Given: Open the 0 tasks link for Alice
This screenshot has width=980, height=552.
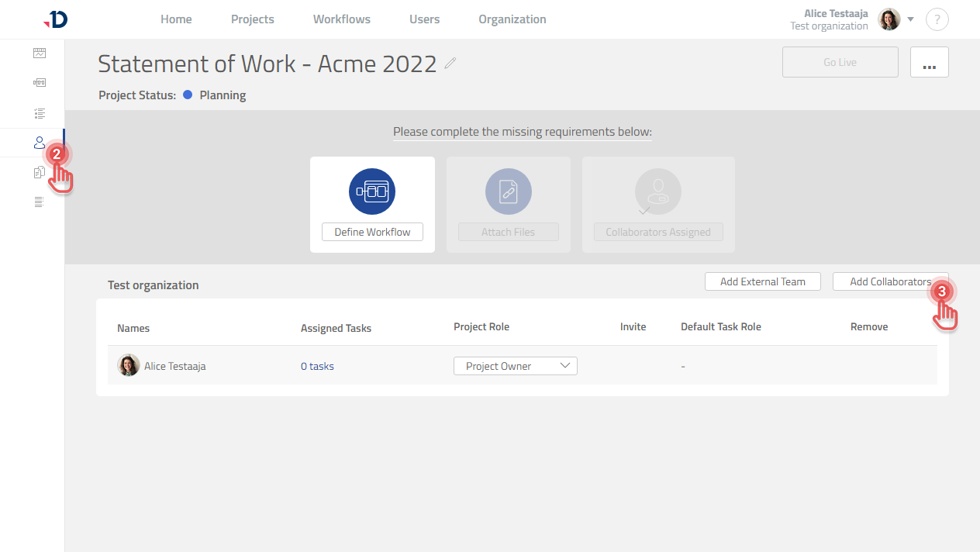Looking at the screenshot, I should (x=317, y=366).
